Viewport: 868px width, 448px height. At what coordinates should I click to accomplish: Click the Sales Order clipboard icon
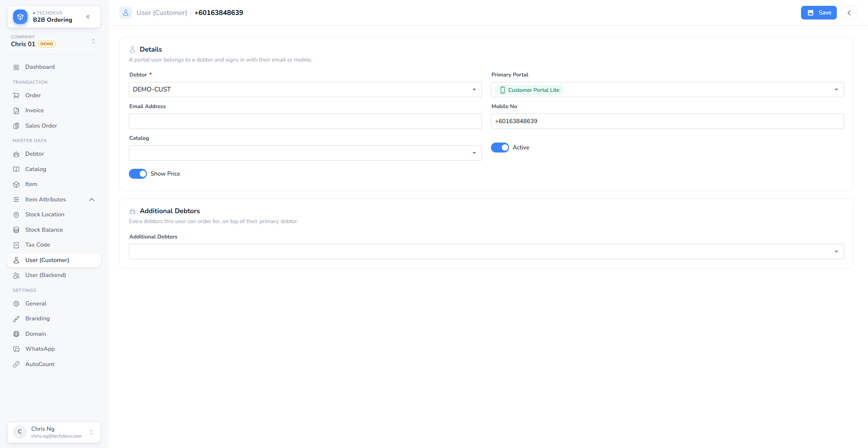16,126
